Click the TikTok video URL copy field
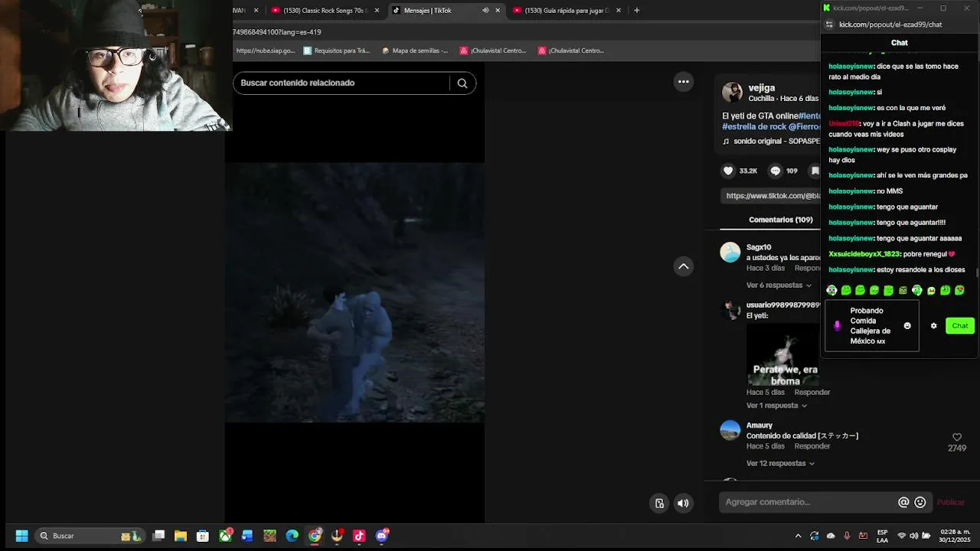The image size is (980, 551). coord(772,196)
